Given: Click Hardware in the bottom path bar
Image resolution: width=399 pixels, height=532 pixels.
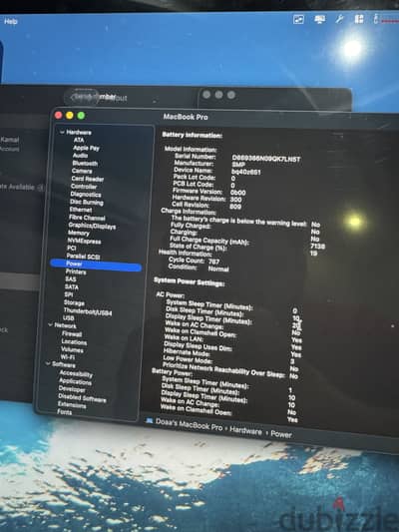Looking at the screenshot, I should pyautogui.click(x=245, y=431).
